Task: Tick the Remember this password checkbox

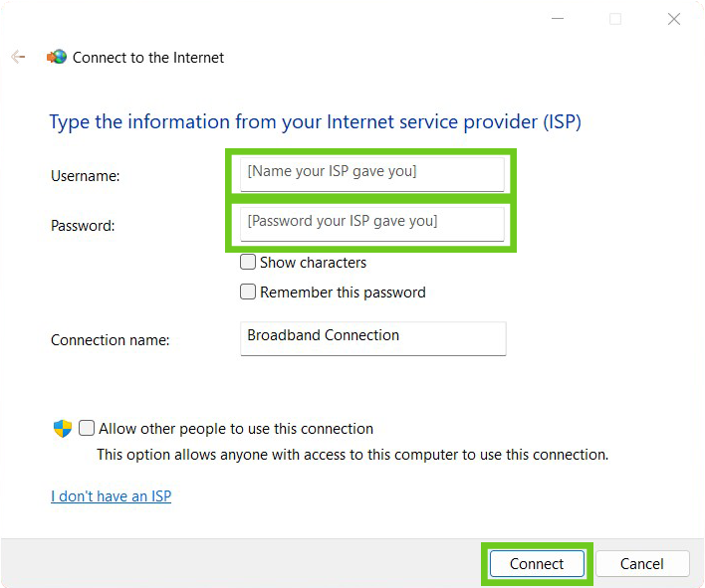Action: tap(248, 293)
